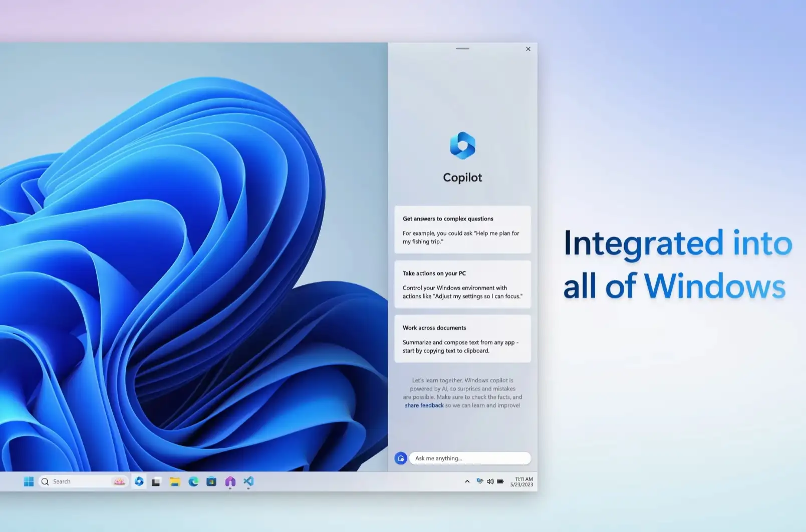Click the battery status indicator
806x532 pixels.
point(500,481)
